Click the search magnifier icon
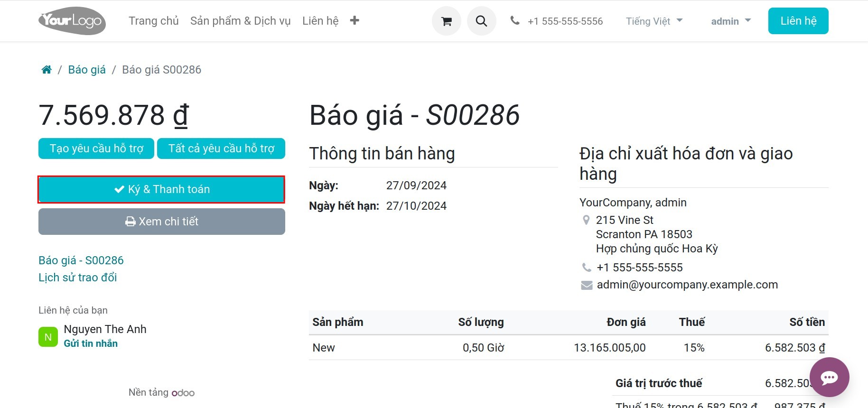Screen dimensions: 868x408 [x=481, y=21]
